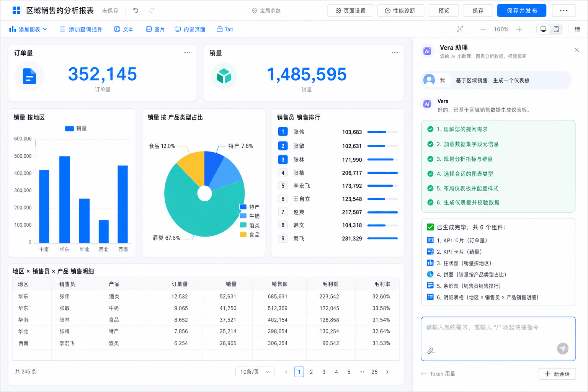Open 全局参数 global parameters
This screenshot has width=588, height=392.
tap(266, 10)
